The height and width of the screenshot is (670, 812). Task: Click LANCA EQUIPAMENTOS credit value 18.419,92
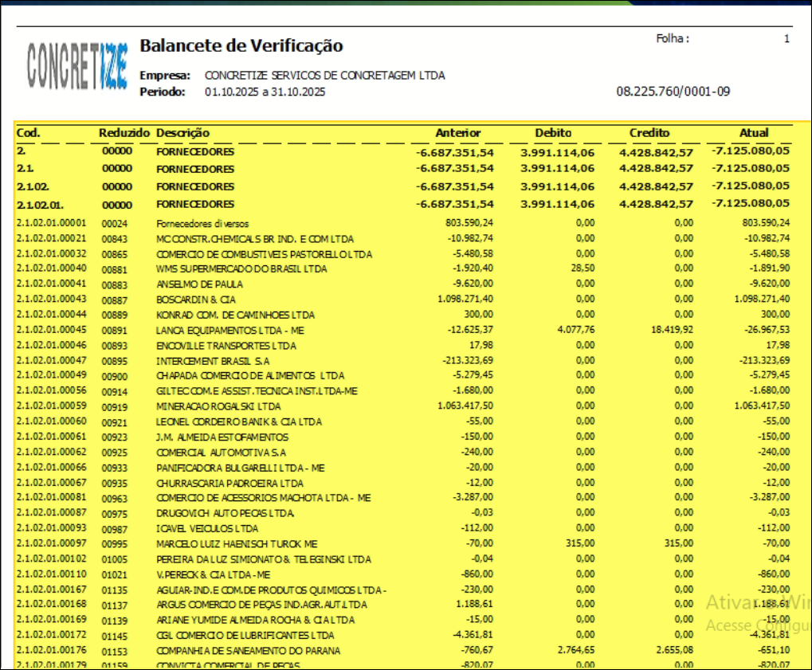(669, 329)
